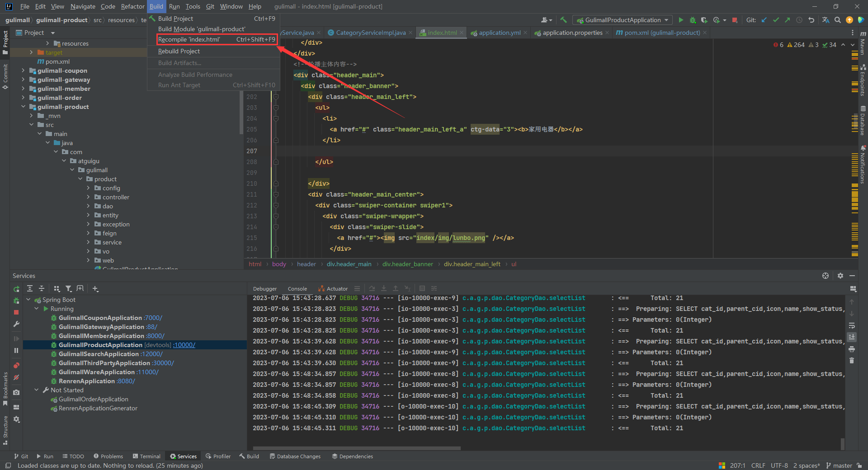Toggle the Filter option in the Services toolbar
This screenshot has height=470, width=868.
point(68,288)
